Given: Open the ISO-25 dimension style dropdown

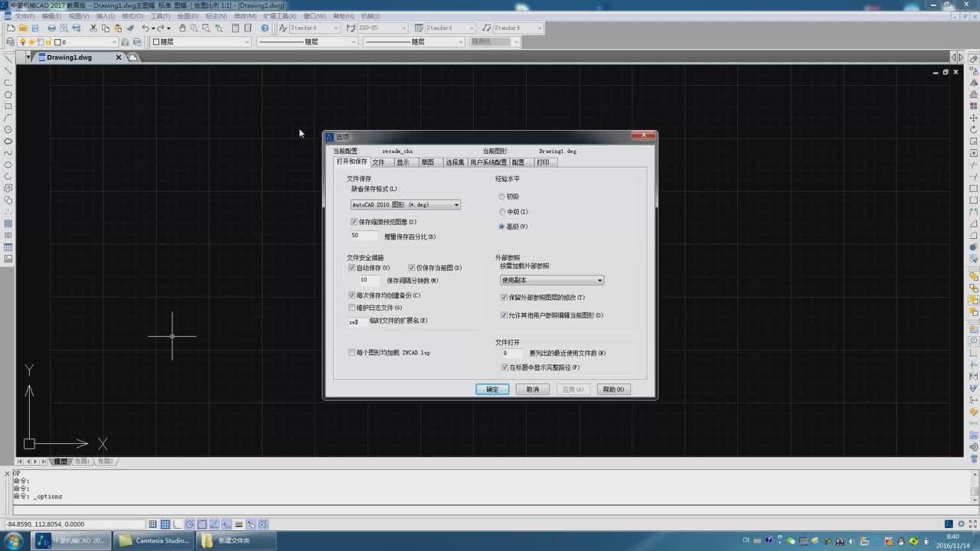Looking at the screenshot, I should 381,28.
